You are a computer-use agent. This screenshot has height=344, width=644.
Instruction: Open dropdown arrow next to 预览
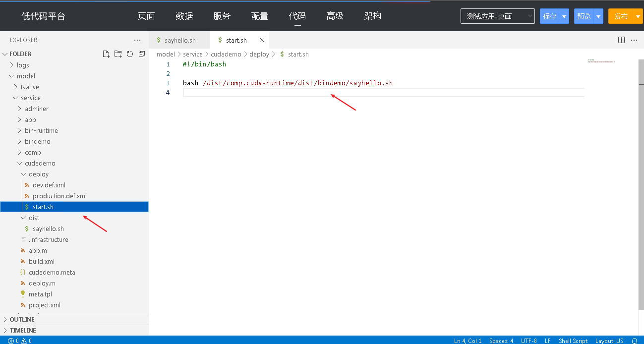598,16
